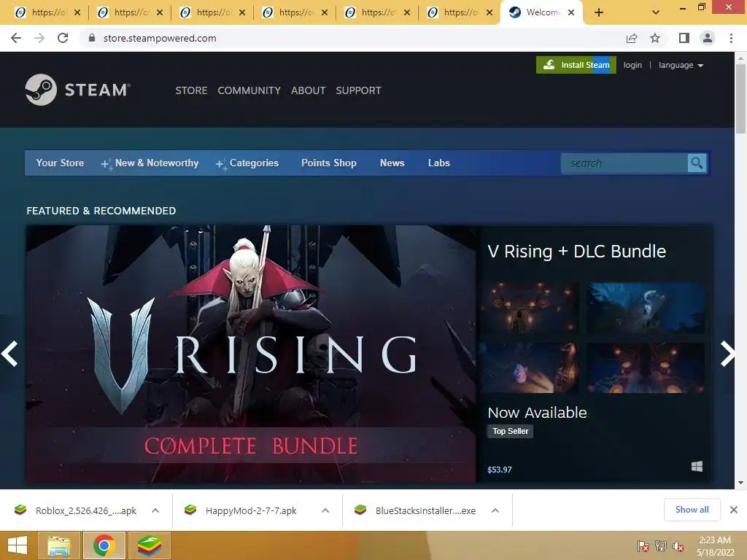The width and height of the screenshot is (747, 560).
Task: View site lock information icon
Action: pyautogui.click(x=92, y=38)
